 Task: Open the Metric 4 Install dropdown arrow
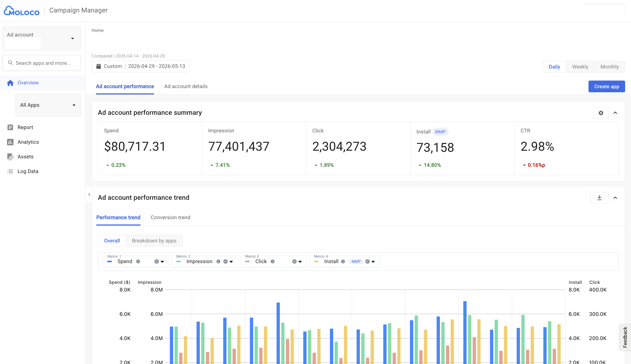pos(373,262)
